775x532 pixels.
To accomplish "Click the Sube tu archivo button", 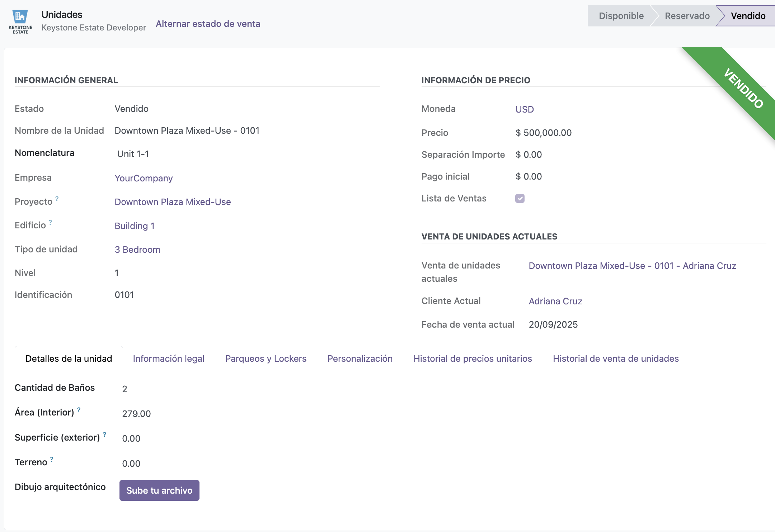I will pos(159,490).
